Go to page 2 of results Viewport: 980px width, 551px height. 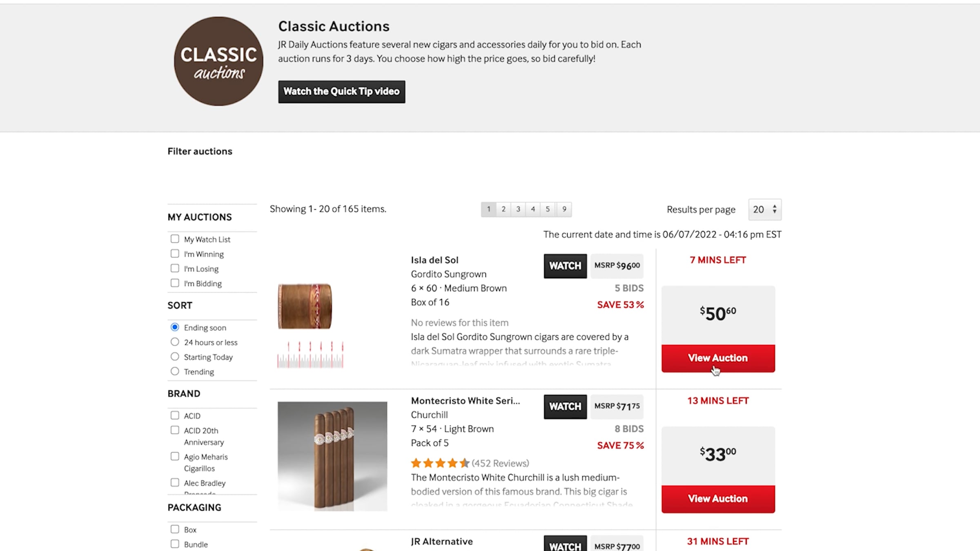click(503, 209)
